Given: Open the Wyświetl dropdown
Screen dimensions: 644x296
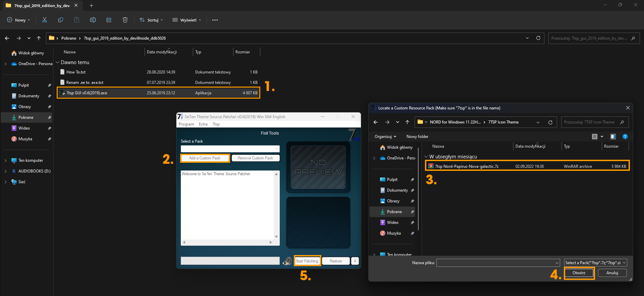Looking at the screenshot, I should (187, 20).
